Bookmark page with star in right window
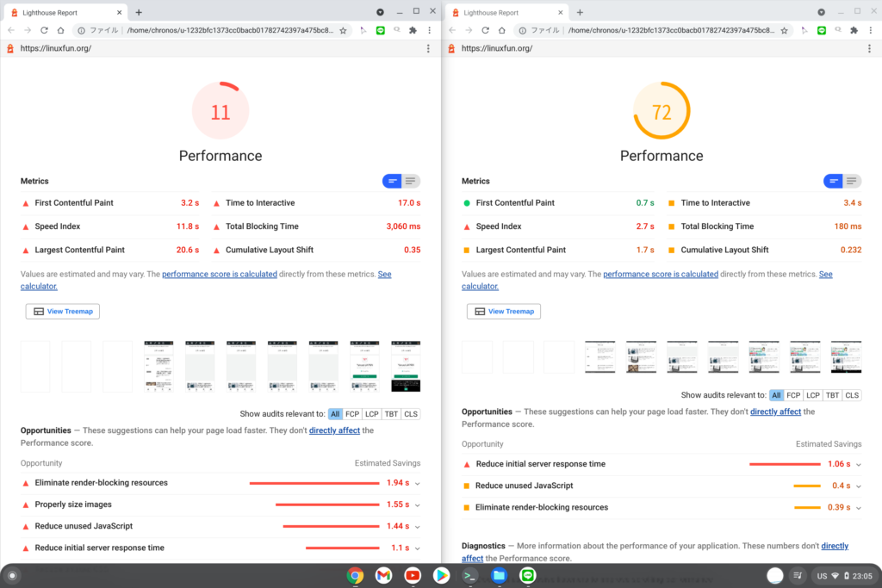This screenshot has width=882, height=588. tap(784, 30)
